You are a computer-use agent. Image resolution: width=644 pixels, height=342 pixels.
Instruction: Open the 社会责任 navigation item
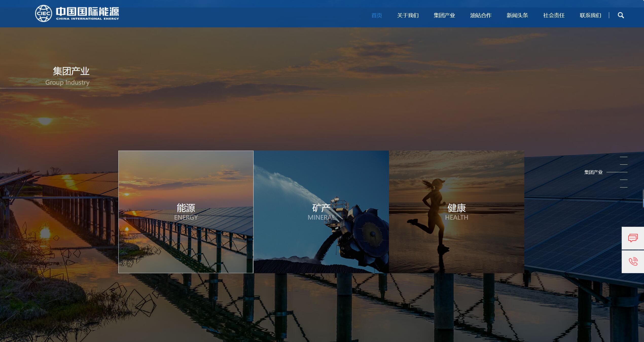point(554,15)
